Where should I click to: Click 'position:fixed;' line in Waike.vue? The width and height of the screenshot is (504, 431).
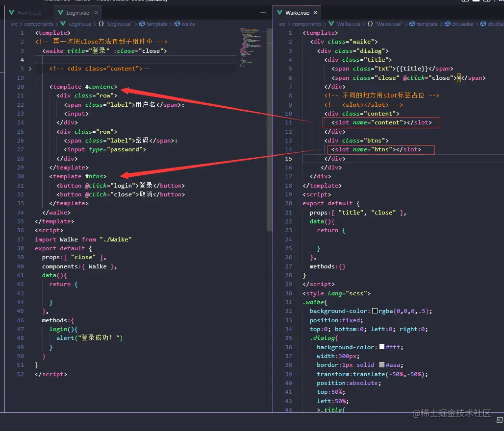pos(336,320)
